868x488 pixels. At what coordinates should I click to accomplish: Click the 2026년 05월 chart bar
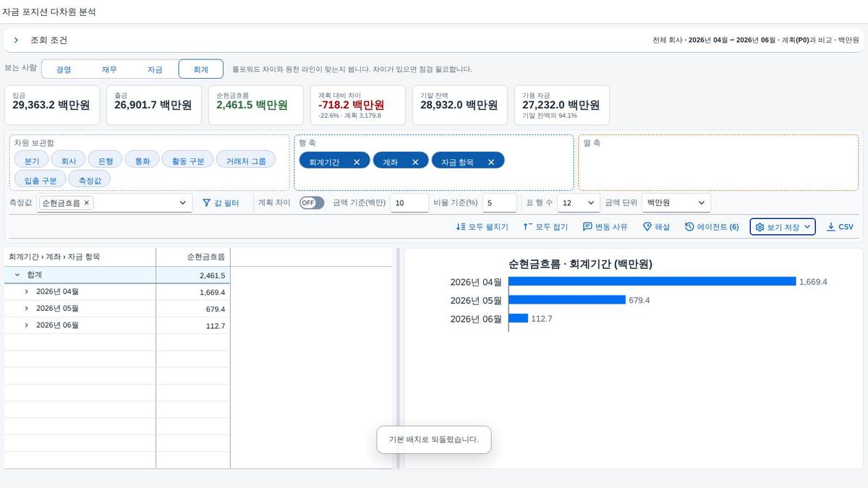tap(567, 299)
